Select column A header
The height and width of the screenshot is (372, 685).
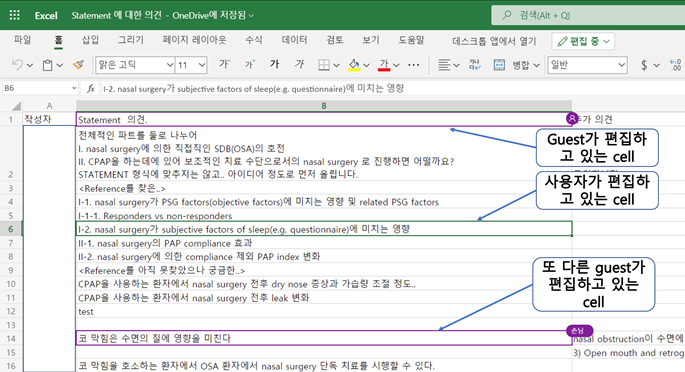(49, 106)
